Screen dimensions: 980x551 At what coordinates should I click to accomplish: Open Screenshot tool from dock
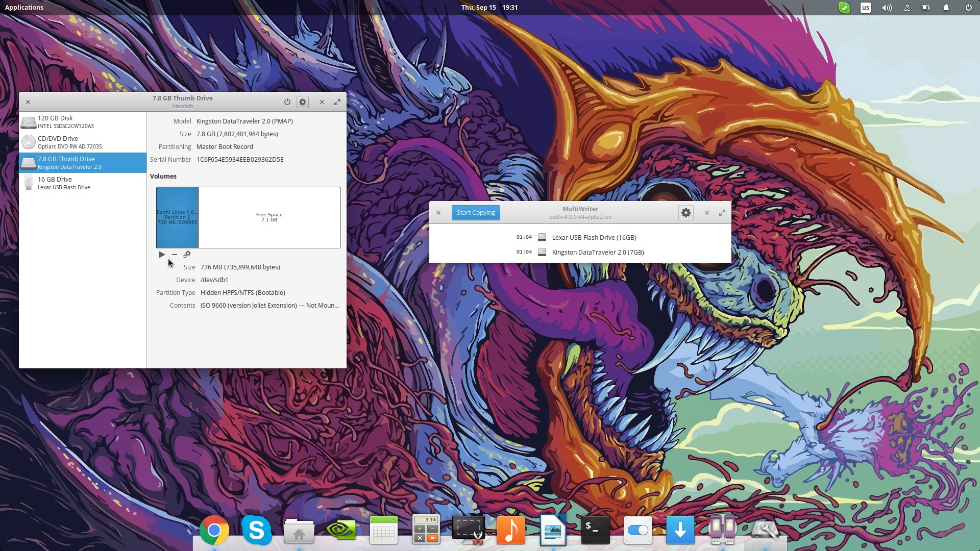click(469, 530)
